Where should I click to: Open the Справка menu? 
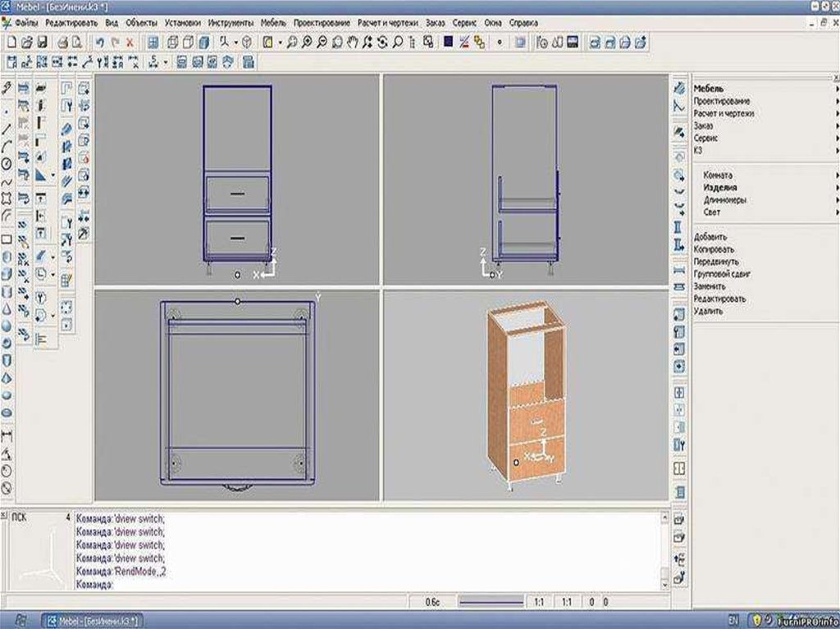pyautogui.click(x=523, y=23)
